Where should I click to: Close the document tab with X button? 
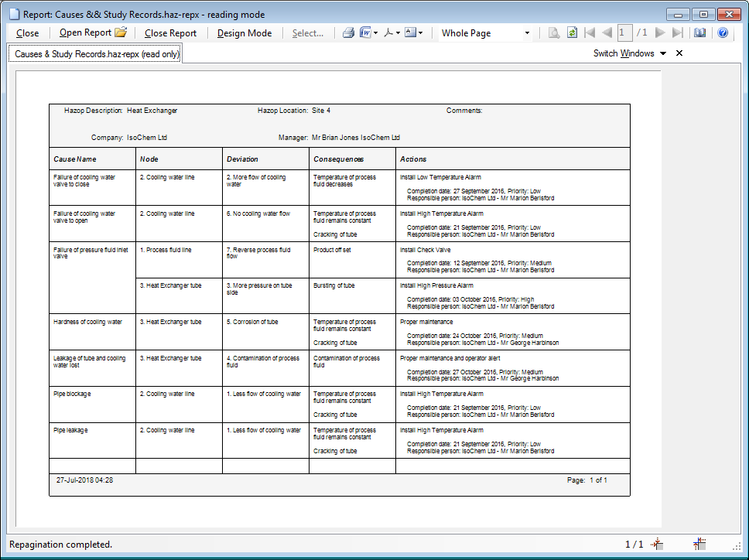(679, 53)
